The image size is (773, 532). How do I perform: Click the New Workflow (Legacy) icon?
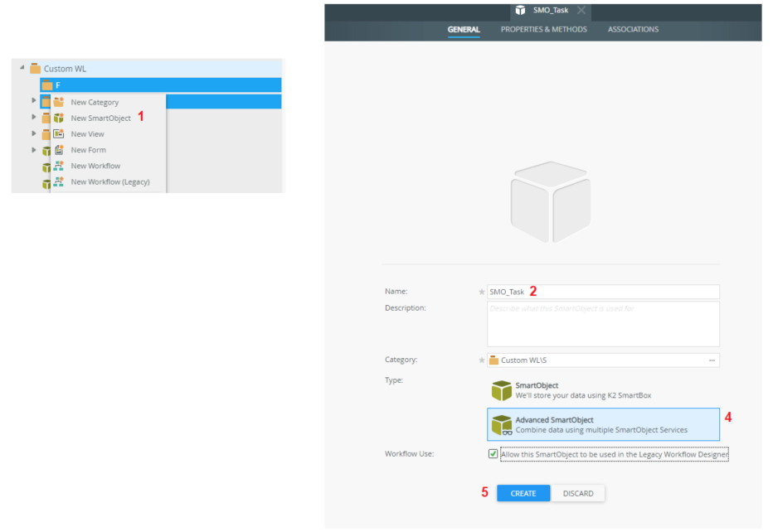(58, 182)
